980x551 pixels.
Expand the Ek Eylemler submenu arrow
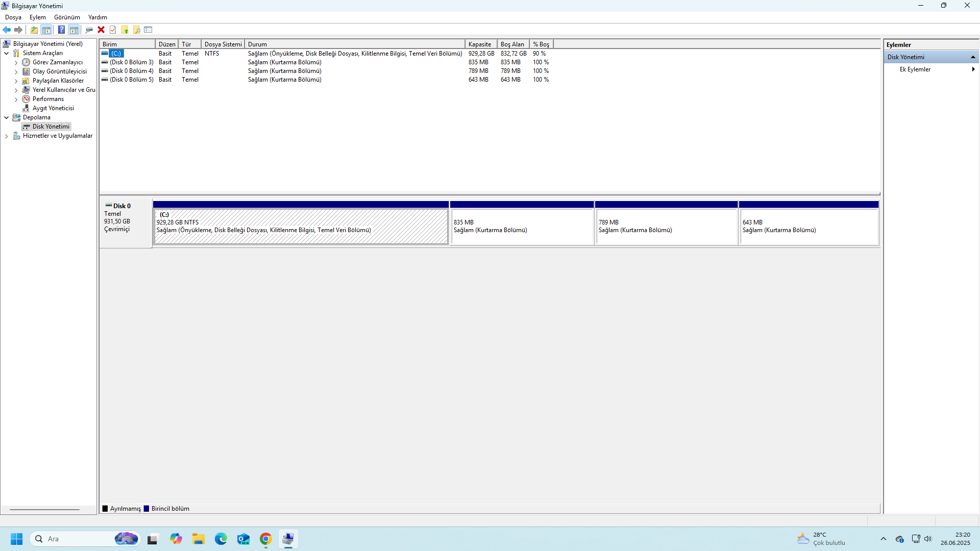(x=973, y=69)
